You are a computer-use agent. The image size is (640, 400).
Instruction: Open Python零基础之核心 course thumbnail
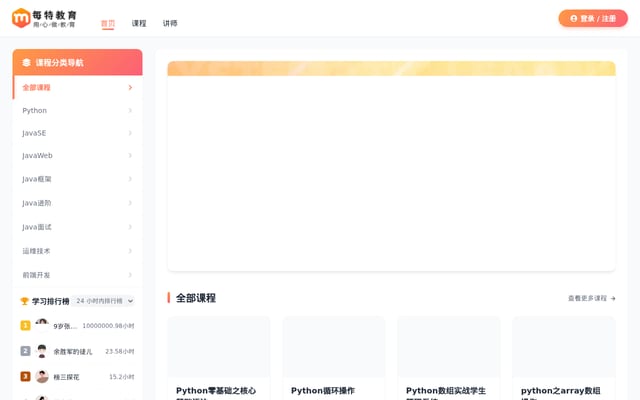pos(219,347)
